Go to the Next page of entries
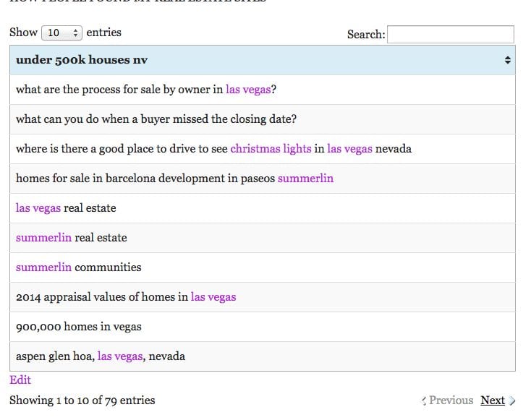Image resolution: width=531 pixels, height=420 pixels. click(x=493, y=400)
